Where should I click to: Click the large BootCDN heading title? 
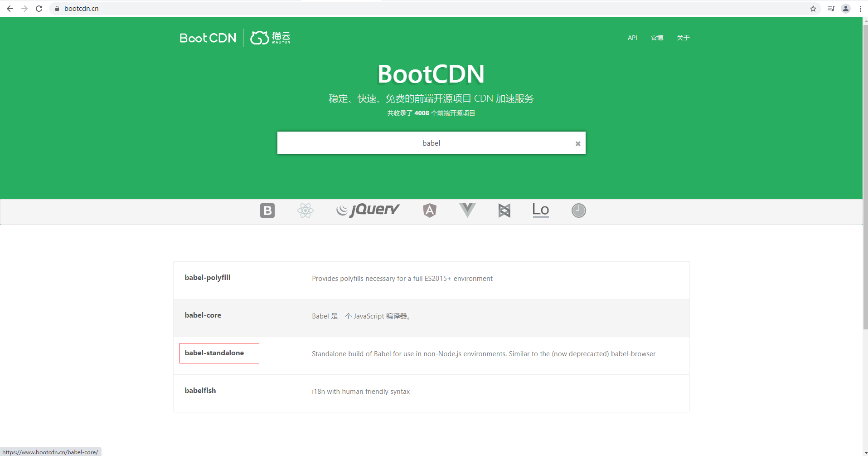point(431,74)
